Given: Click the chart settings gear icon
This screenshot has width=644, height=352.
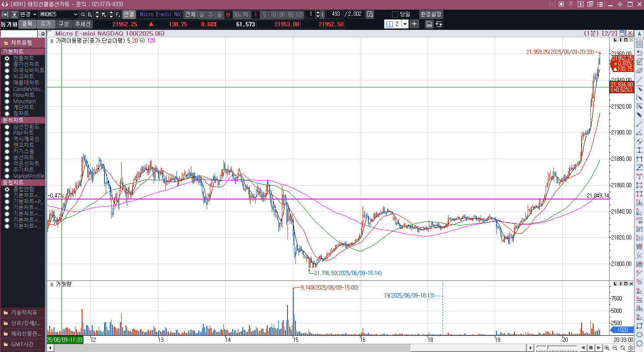Looking at the screenshot, I should click(x=630, y=348).
